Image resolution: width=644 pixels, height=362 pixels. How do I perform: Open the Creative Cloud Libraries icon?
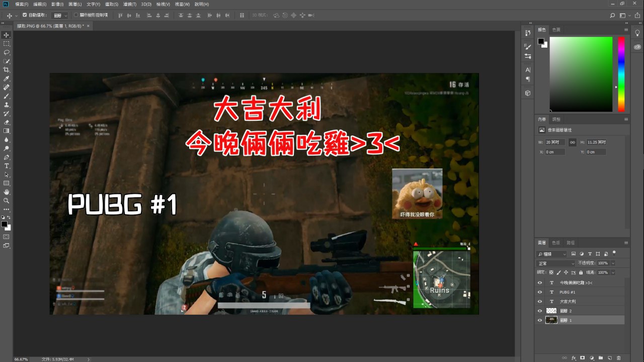637,46
